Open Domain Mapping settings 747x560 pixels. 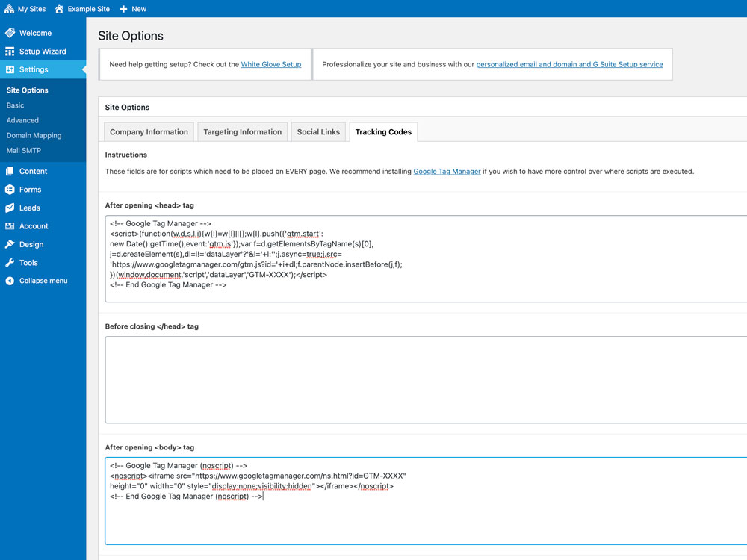pyautogui.click(x=34, y=135)
